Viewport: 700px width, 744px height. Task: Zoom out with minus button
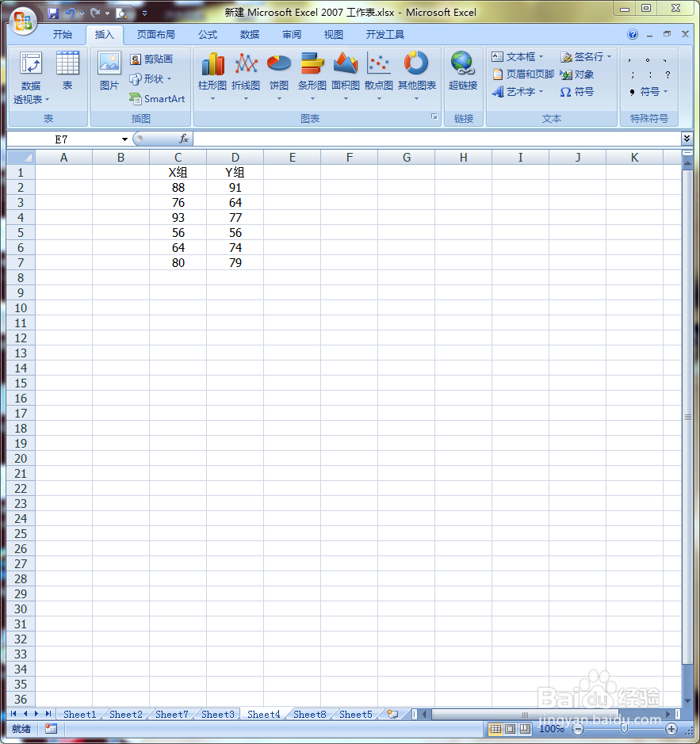578,729
